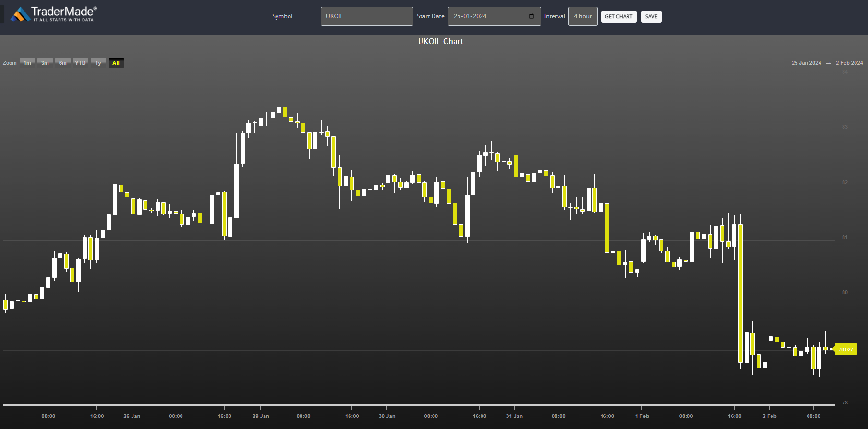Screen dimensions: 868x429
Task: Click the Symbol label
Action: [282, 16]
